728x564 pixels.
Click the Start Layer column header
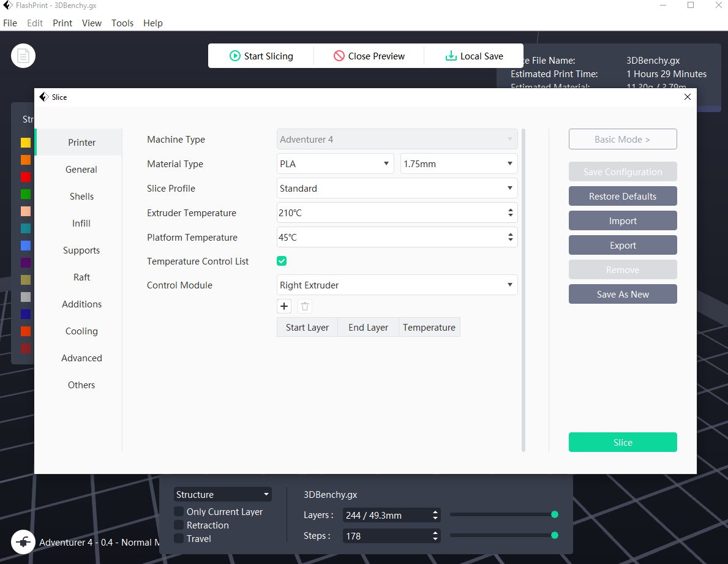pyautogui.click(x=307, y=327)
